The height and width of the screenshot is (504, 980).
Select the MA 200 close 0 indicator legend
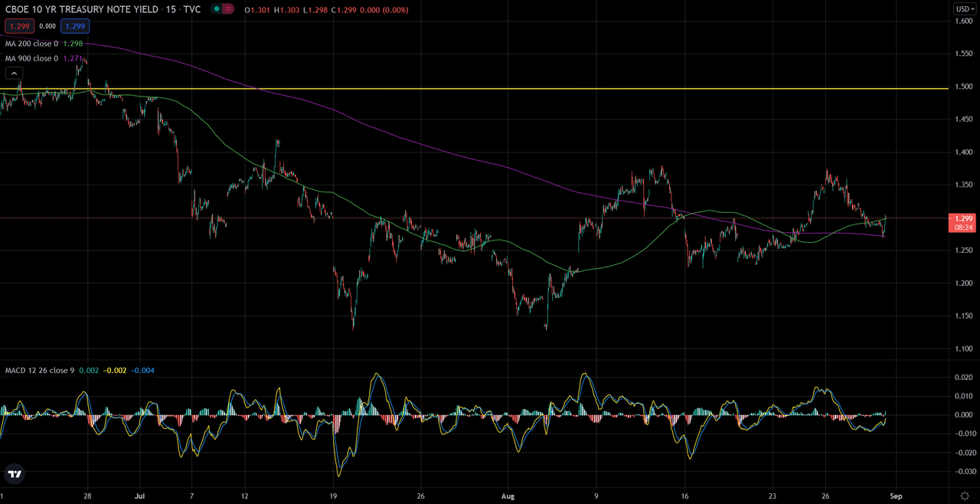(x=31, y=44)
